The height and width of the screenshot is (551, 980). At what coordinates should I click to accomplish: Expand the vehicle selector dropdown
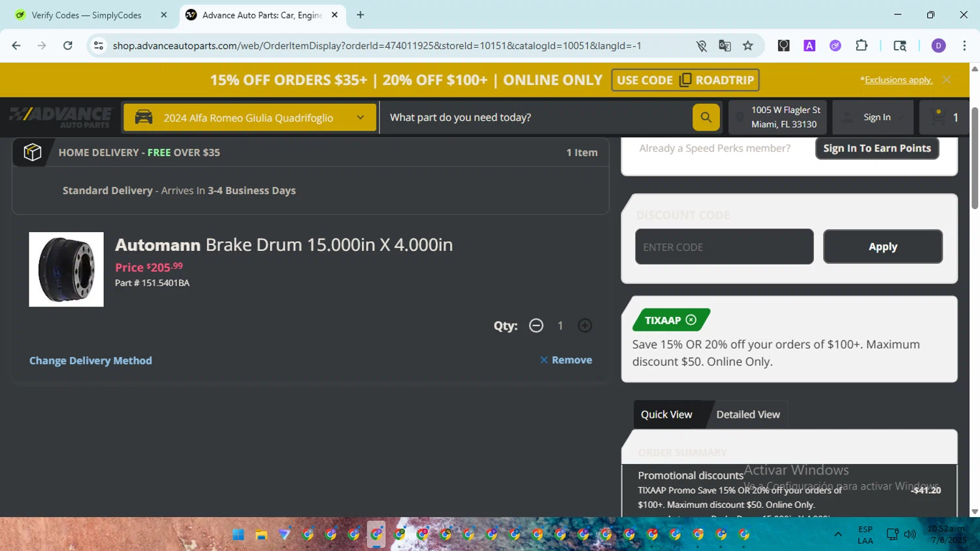pos(250,118)
